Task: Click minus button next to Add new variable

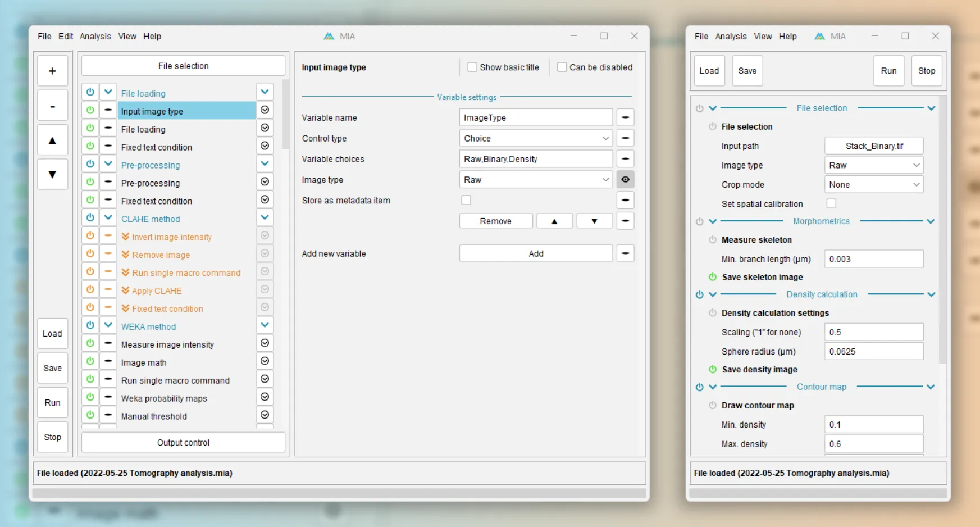Action: (x=625, y=253)
